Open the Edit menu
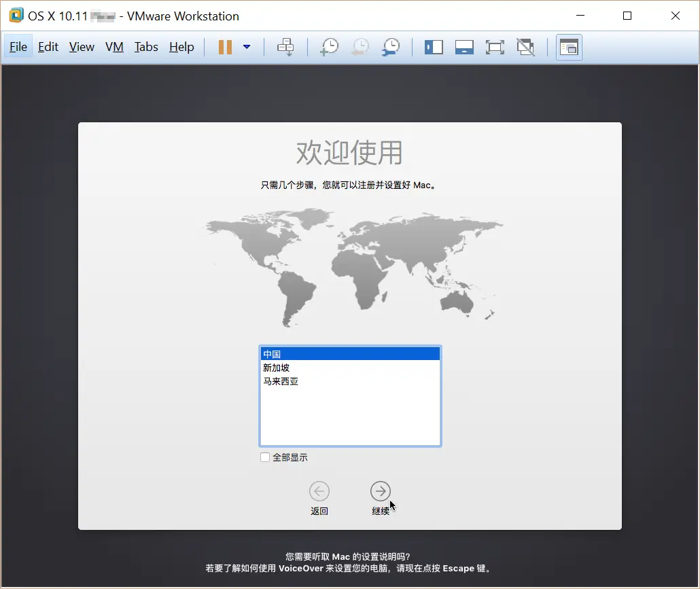The width and height of the screenshot is (700, 589). click(48, 47)
